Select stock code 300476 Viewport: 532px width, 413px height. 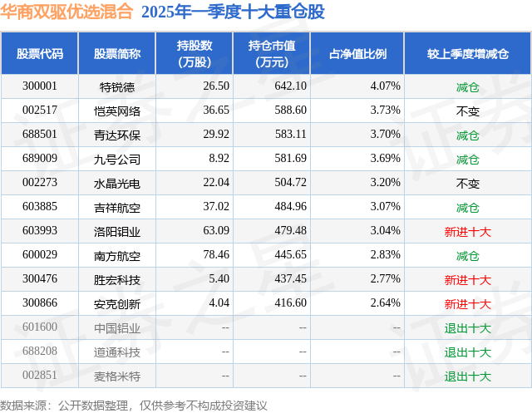point(40,278)
